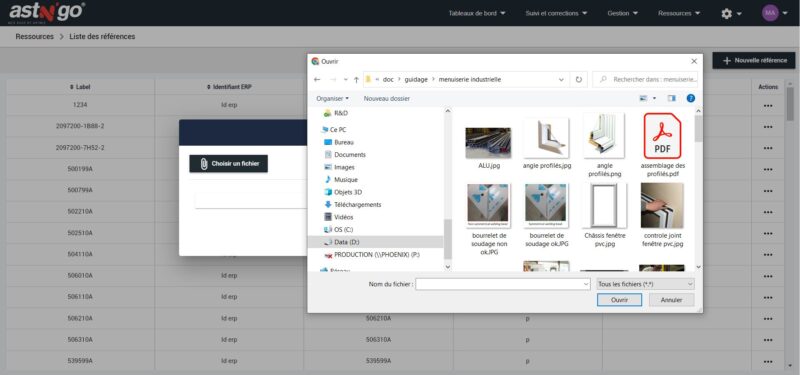Image resolution: width=800 pixels, height=375 pixels.
Task: Click Ressources breadcrumb link
Action: (x=35, y=37)
